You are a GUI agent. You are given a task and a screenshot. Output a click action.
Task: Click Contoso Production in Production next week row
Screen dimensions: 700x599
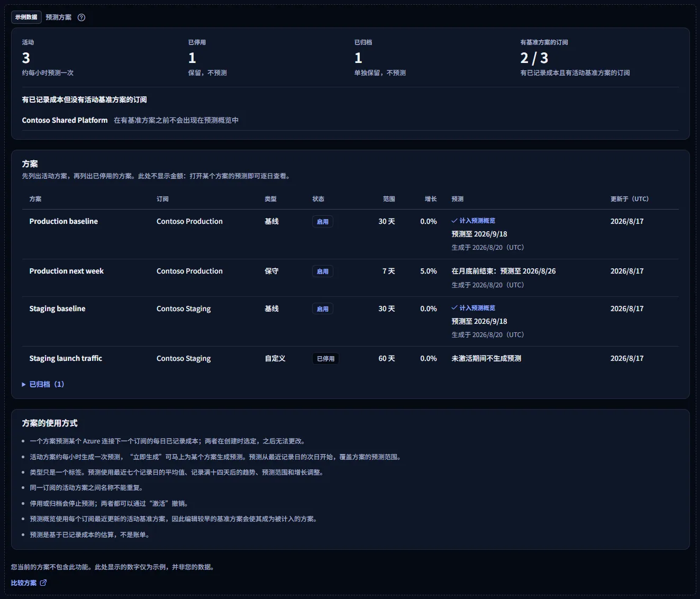(189, 271)
